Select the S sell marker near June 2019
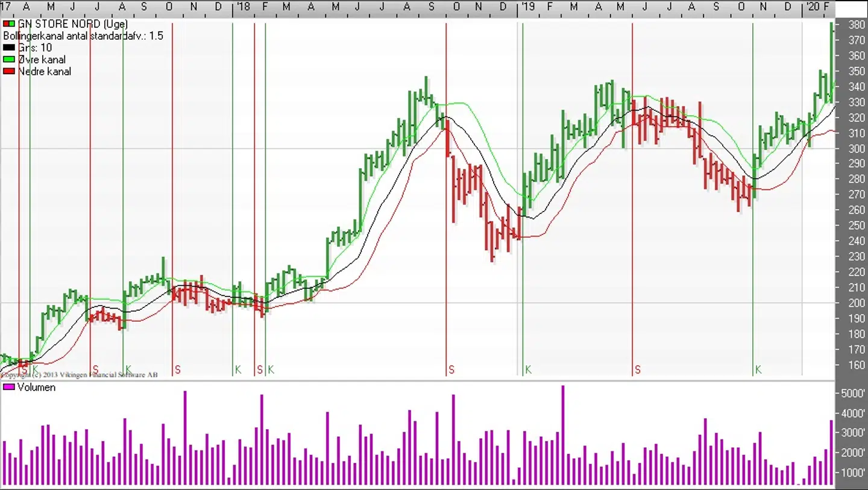 638,369
